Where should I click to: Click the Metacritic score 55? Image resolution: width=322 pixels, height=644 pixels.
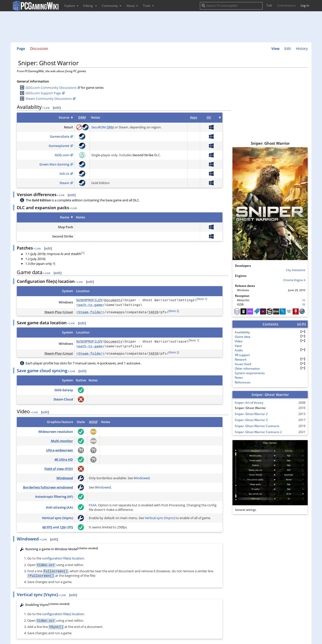pos(304,300)
